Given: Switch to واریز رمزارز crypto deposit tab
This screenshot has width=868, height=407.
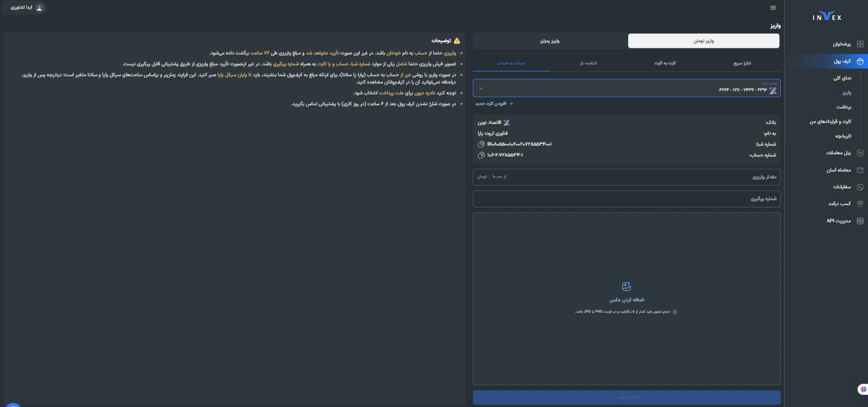Looking at the screenshot, I should [549, 41].
